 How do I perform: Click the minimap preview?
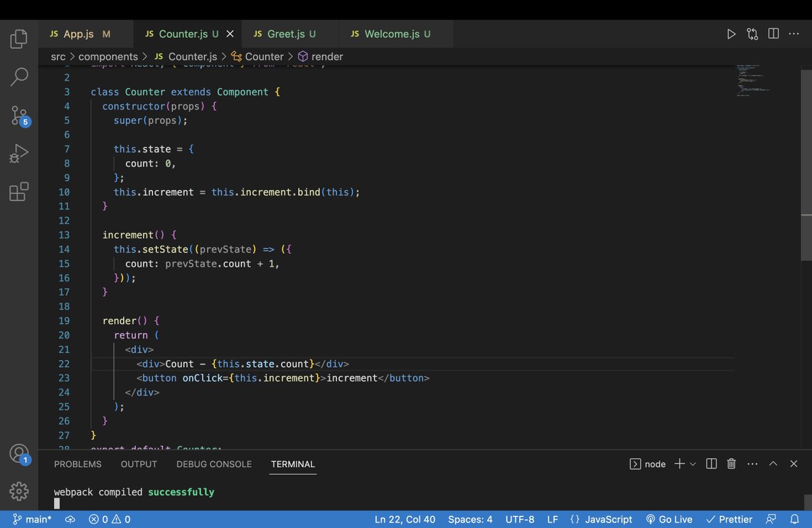(x=752, y=81)
